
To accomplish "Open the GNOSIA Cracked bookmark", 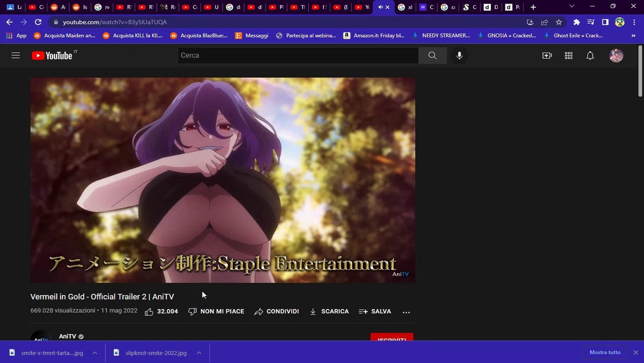I will click(x=506, y=36).
